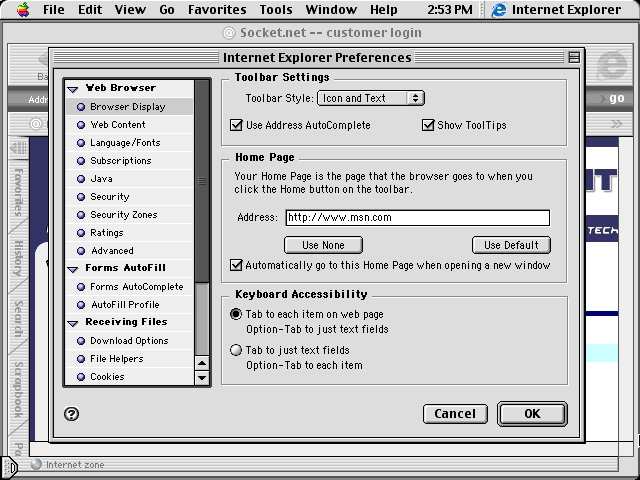Select Language/Fonts preference item
Viewport: 640px width, 480px height.
pyautogui.click(x=129, y=143)
